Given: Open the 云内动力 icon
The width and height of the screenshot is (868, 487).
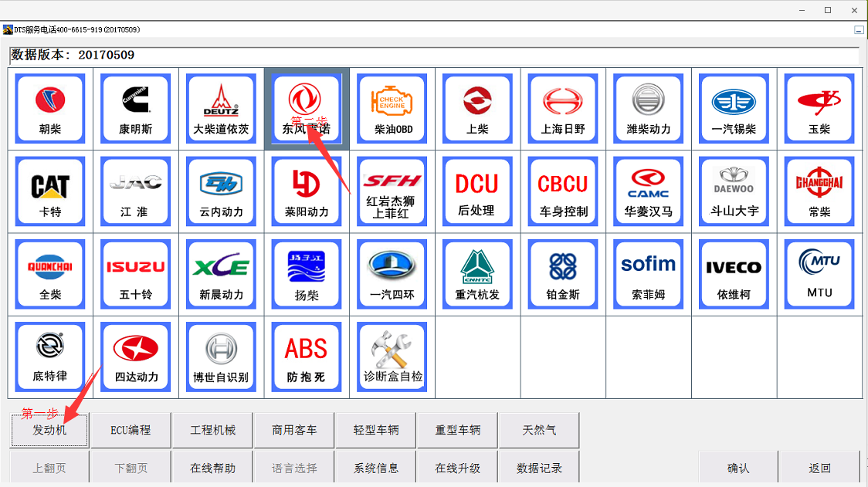Looking at the screenshot, I should click(221, 191).
